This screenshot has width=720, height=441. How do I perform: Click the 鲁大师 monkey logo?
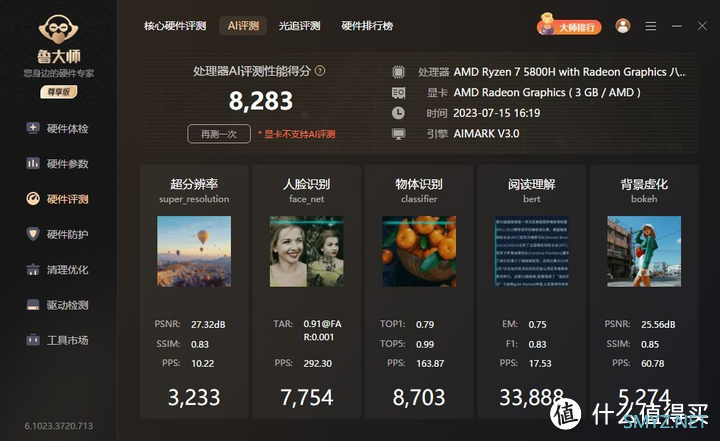click(58, 29)
